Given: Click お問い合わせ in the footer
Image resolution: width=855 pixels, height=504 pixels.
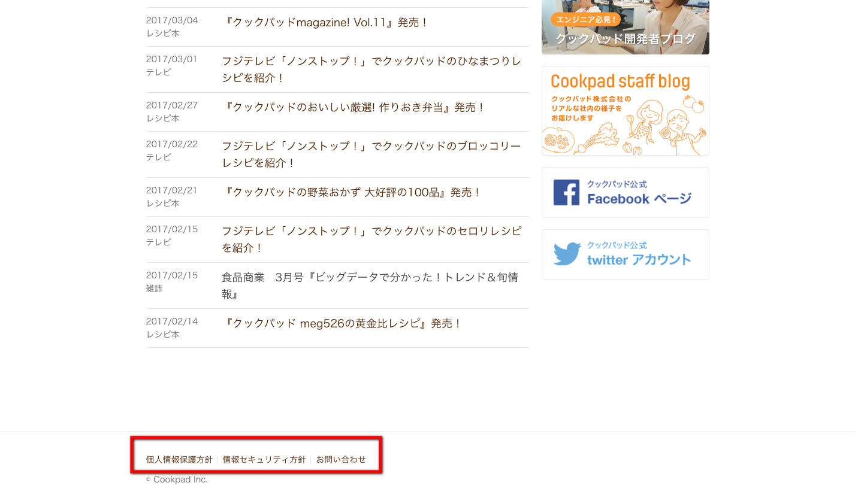Looking at the screenshot, I should (341, 460).
